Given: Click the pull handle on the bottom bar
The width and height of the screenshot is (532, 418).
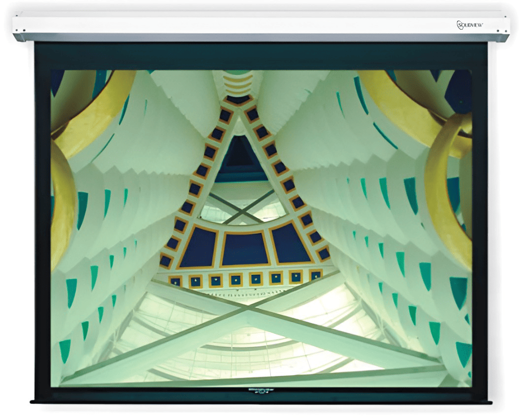Looking at the screenshot, I should [261, 390].
